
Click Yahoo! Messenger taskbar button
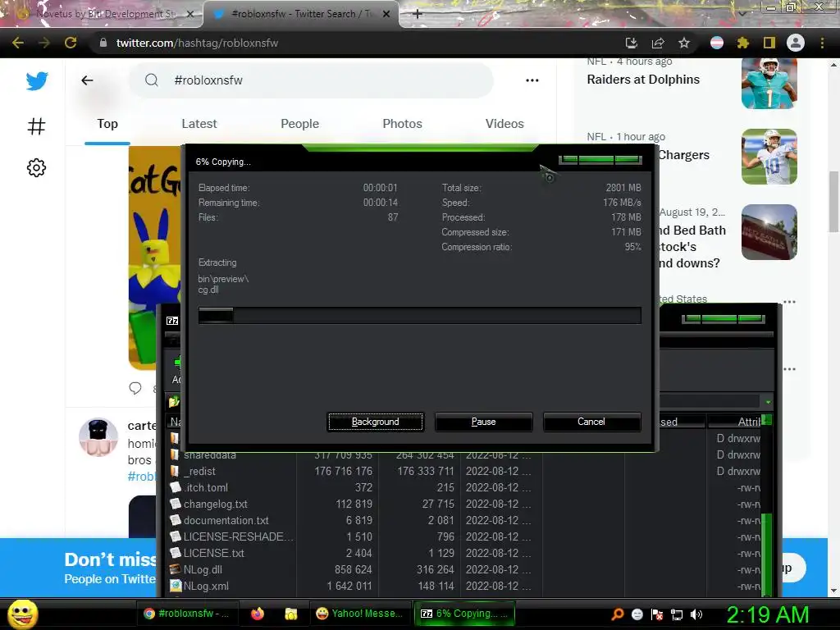[360, 614]
